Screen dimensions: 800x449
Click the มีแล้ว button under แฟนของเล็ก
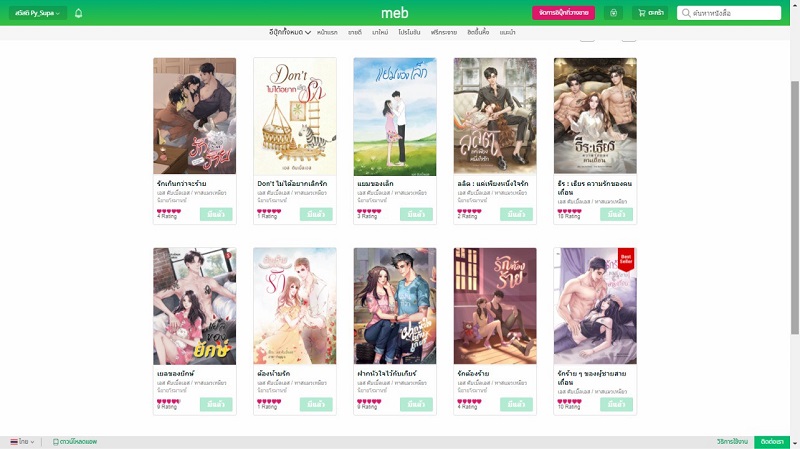click(416, 214)
